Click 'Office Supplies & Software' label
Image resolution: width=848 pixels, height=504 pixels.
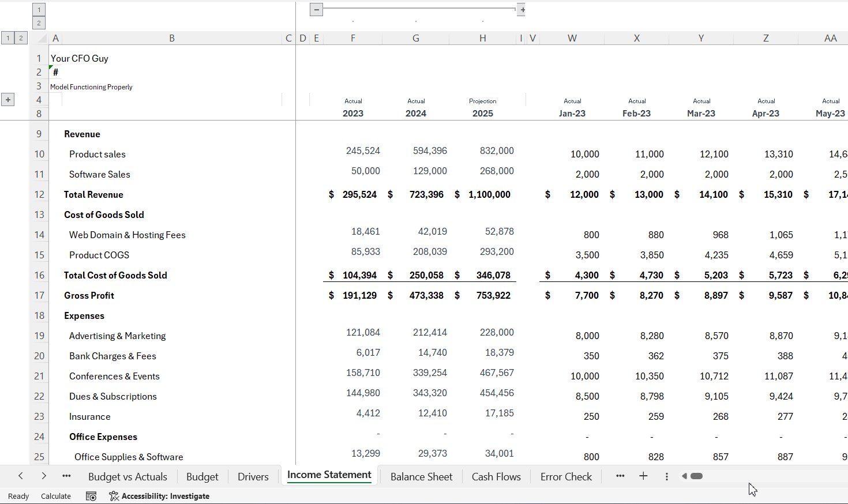(x=129, y=457)
